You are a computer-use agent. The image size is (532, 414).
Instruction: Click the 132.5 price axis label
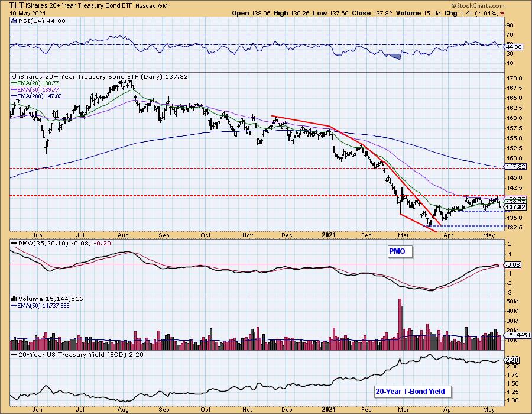click(x=515, y=227)
